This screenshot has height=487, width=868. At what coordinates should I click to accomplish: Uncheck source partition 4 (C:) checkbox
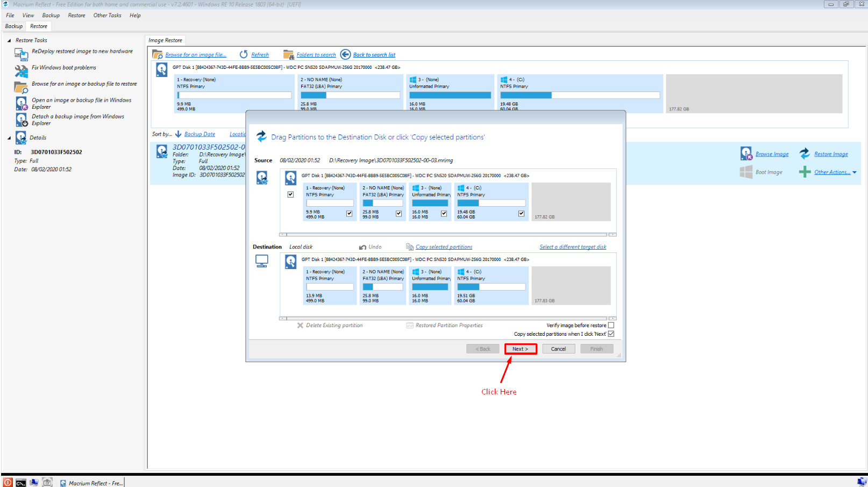point(521,214)
